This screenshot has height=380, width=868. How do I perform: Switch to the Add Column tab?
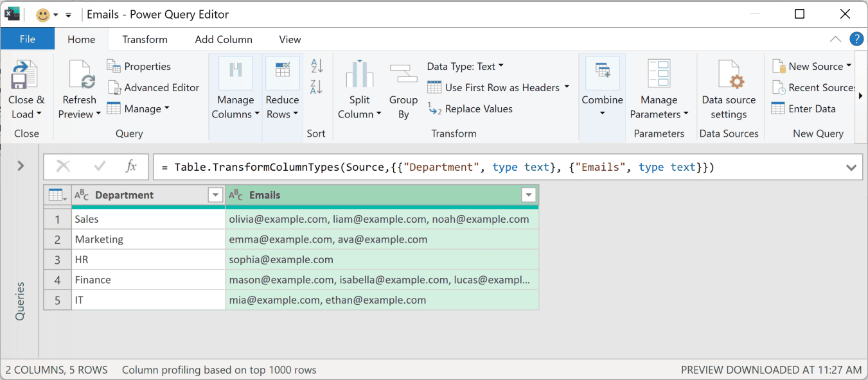pyautogui.click(x=224, y=39)
